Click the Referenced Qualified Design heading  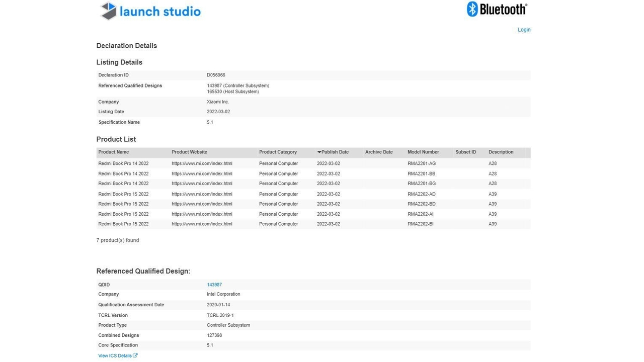click(143, 271)
